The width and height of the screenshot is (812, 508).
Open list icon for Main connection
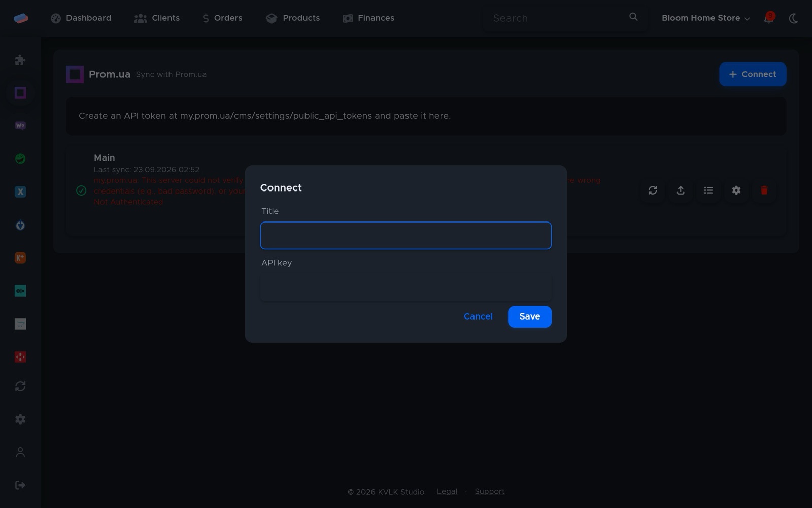coord(708,190)
